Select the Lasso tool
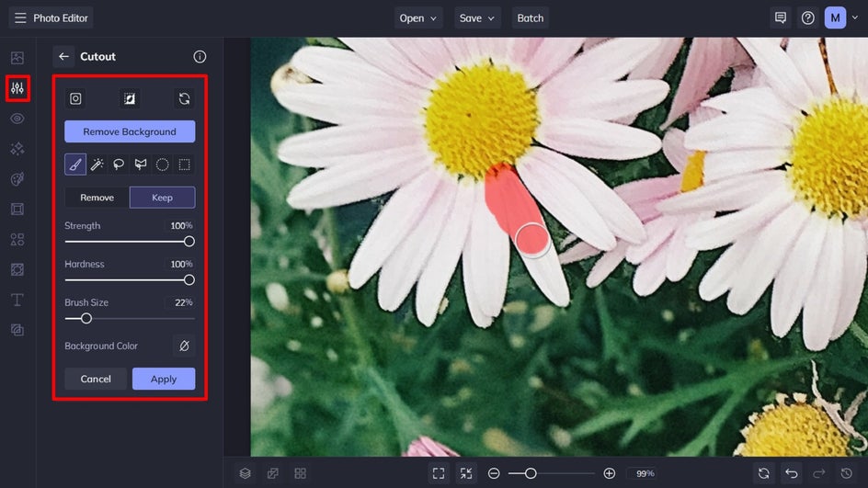 click(119, 165)
